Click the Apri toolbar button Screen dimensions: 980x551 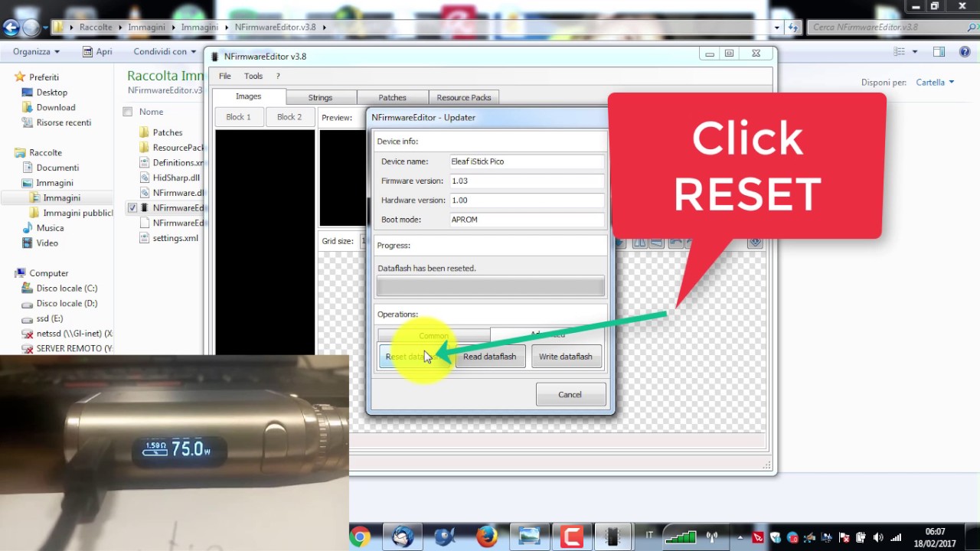[97, 51]
